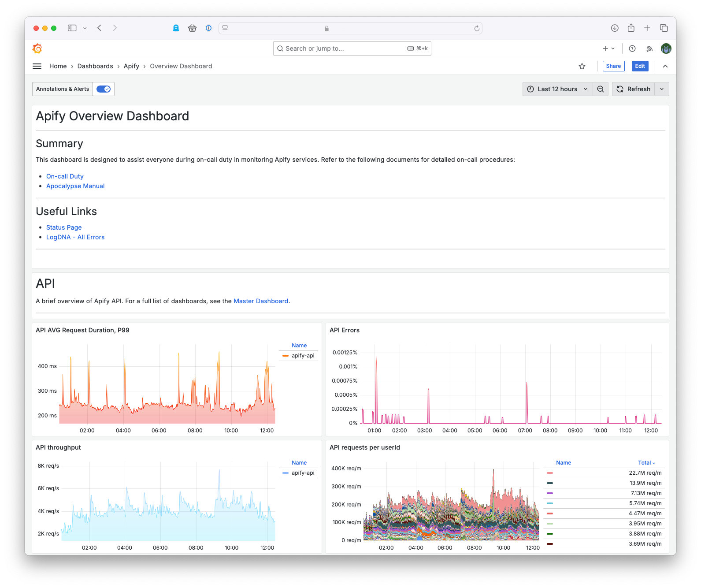This screenshot has height=588, width=701.
Task: Click Apify in the breadcrumb
Action: click(x=131, y=66)
